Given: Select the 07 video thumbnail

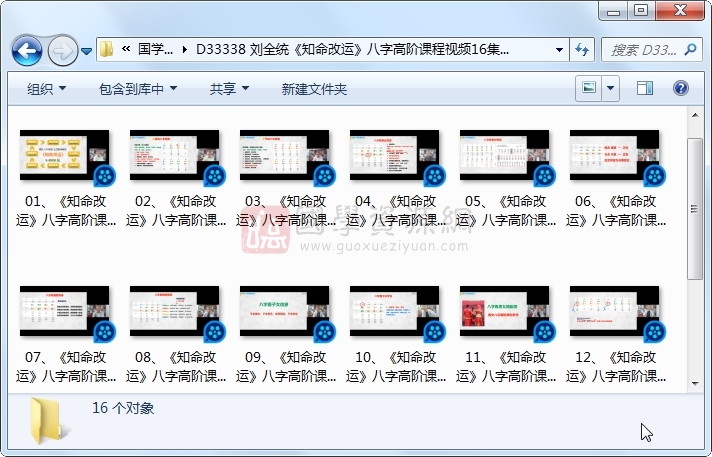Looking at the screenshot, I should pos(64,311).
